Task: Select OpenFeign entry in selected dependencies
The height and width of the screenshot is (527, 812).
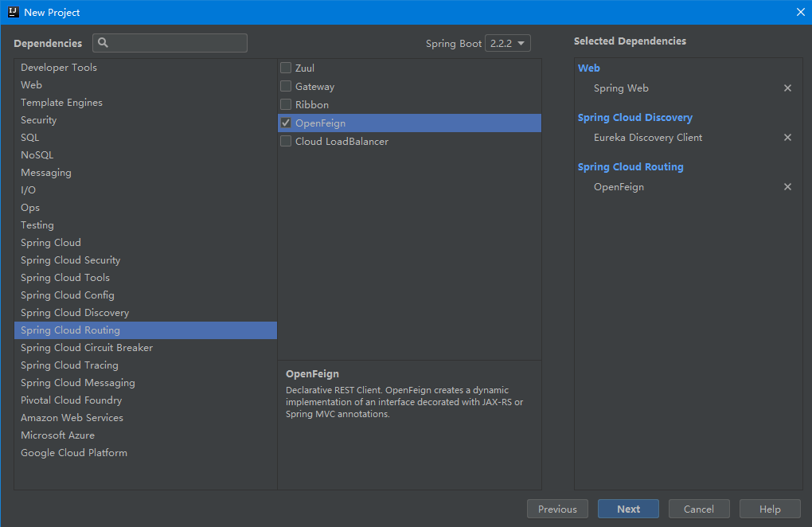Action: coord(619,187)
